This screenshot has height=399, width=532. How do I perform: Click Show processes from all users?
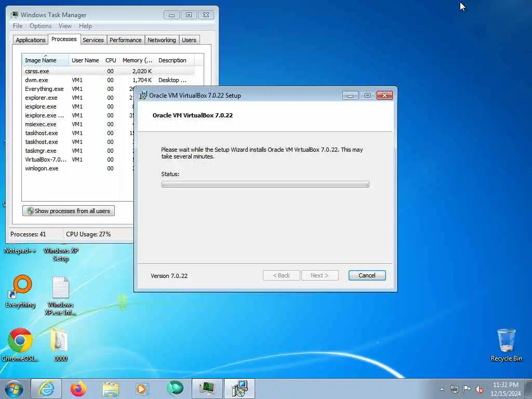[69, 211]
